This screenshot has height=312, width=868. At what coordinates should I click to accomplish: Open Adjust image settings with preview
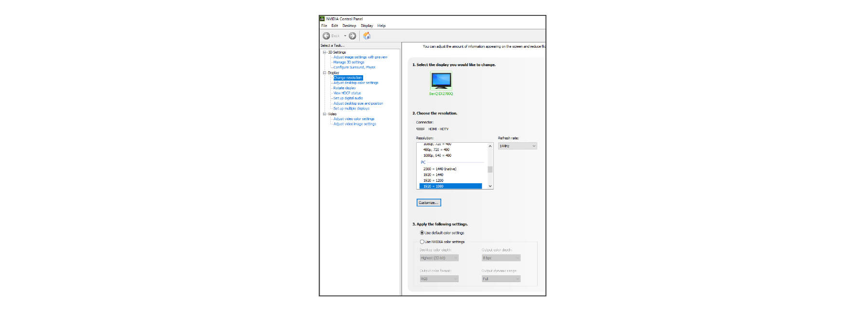point(360,57)
